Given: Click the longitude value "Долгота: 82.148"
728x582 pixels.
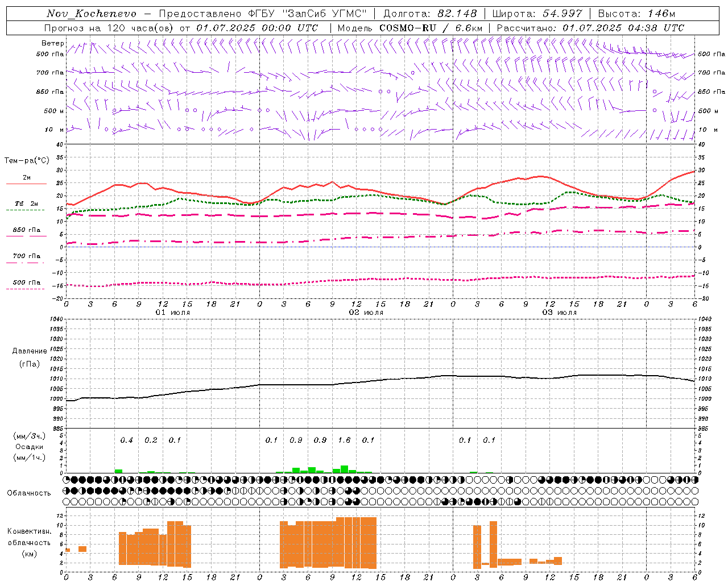Looking at the screenshot, I should (430, 14).
